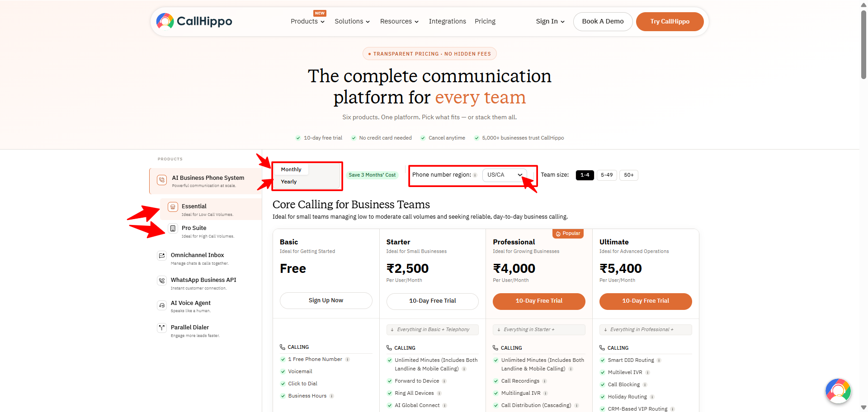This screenshot has height=412, width=868.
Task: Click info icon beside Multilingual IVR
Action: (546, 393)
